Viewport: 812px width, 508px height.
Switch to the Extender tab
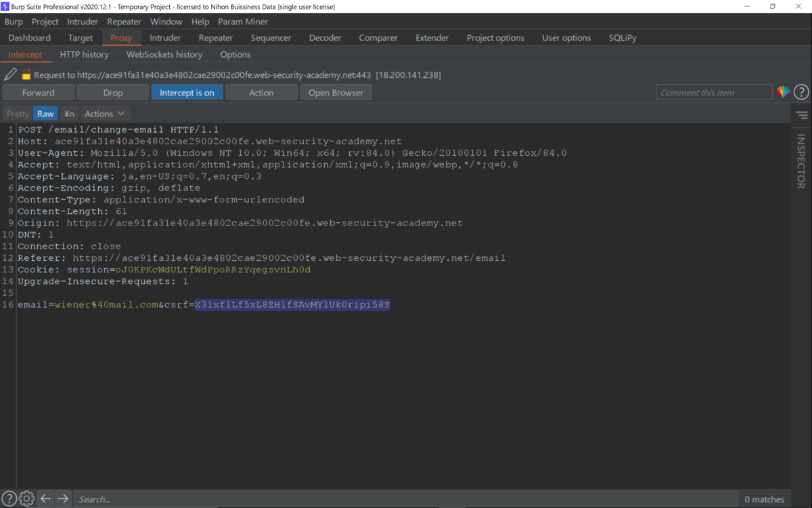coord(432,38)
